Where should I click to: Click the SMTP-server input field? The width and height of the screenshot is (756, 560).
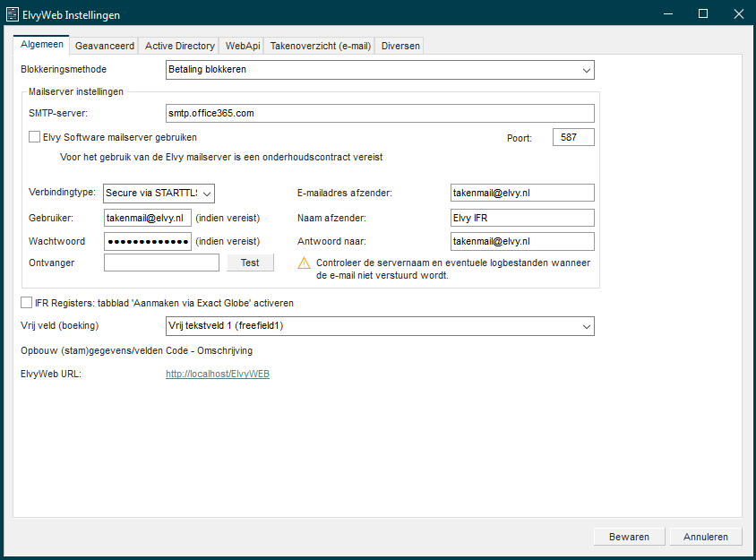(380, 114)
